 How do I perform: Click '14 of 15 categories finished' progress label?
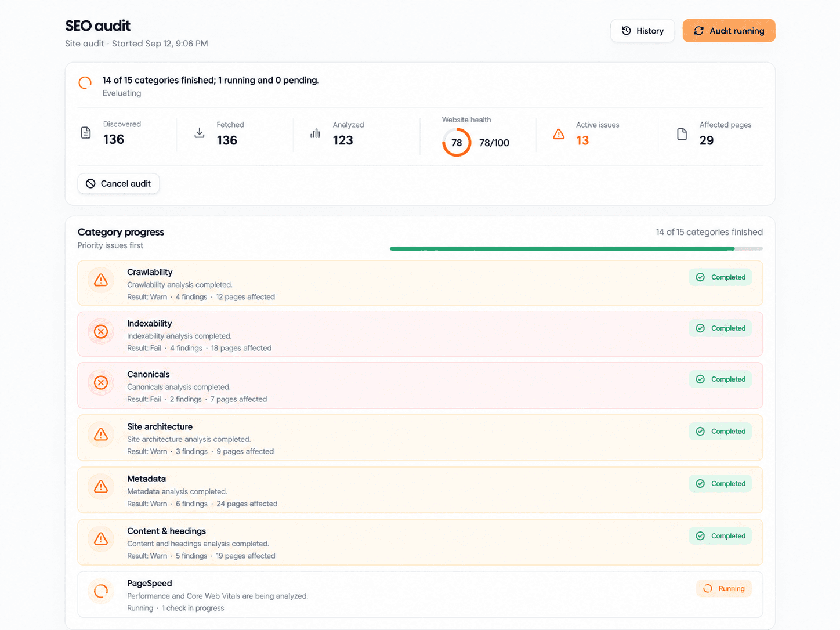tap(709, 232)
